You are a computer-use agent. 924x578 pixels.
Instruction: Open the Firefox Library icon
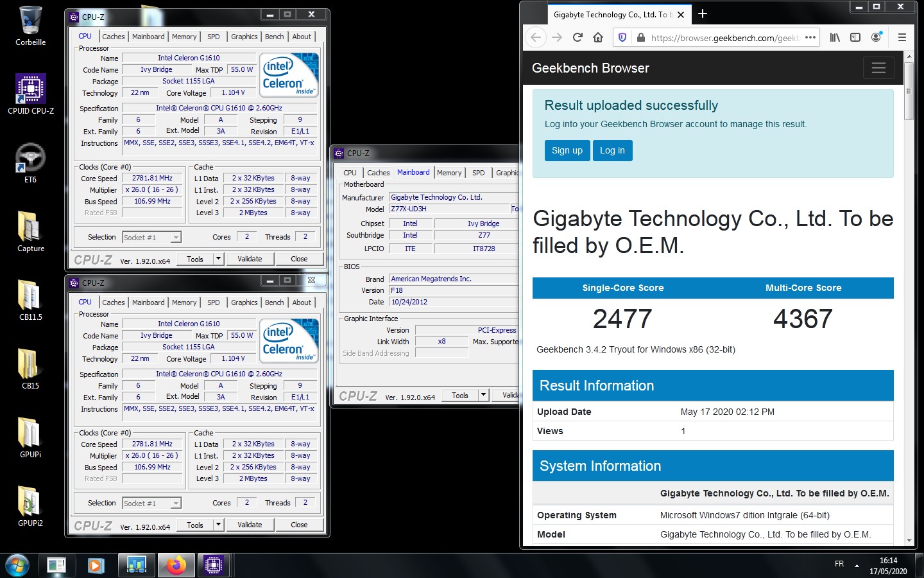(835, 37)
